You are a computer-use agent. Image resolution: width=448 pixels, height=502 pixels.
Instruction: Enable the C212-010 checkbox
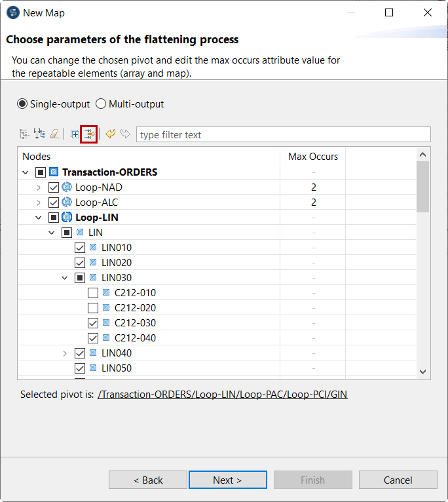(x=93, y=293)
